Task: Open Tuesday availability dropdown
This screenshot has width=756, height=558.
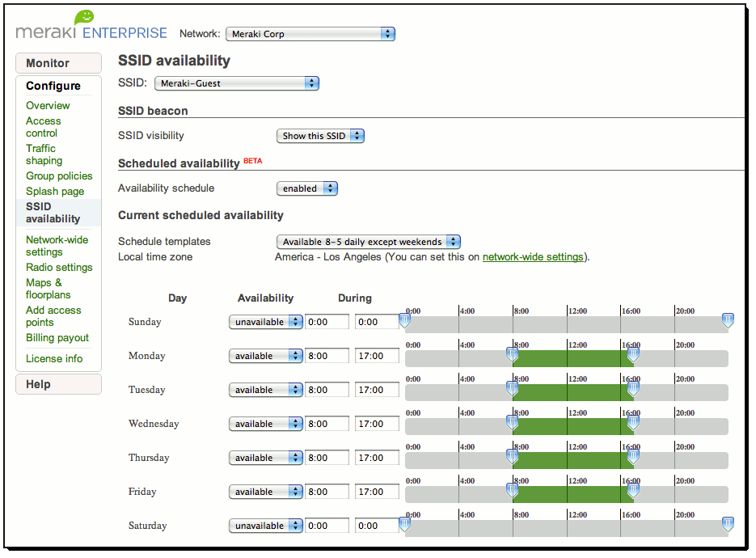Action: (266, 390)
